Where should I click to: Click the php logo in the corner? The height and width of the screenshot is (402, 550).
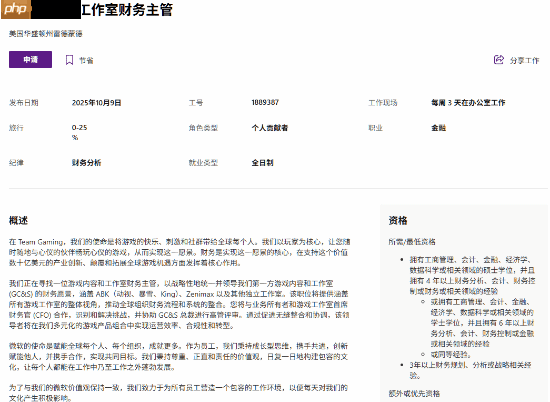[16, 9]
